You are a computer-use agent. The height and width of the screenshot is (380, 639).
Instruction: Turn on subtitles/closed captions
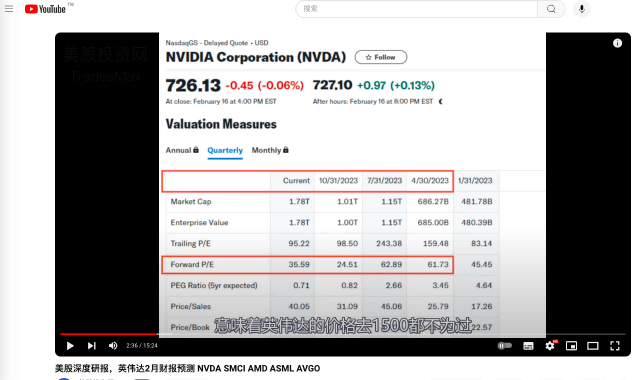coord(528,346)
